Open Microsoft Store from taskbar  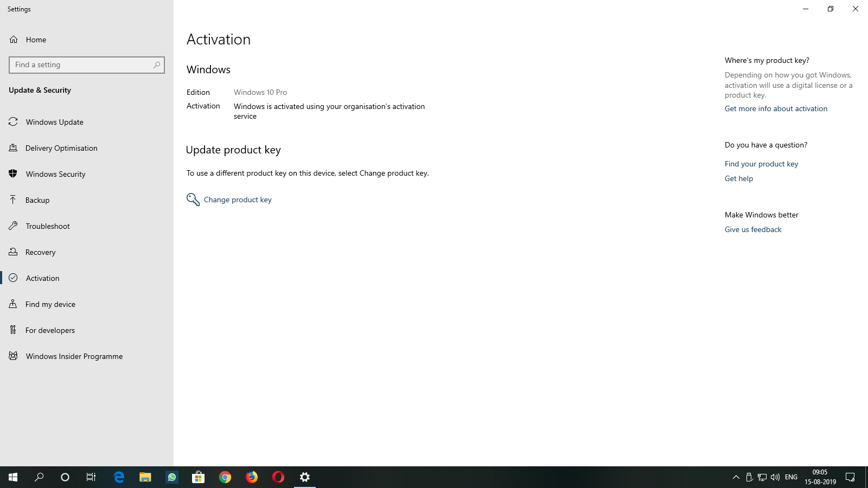[x=199, y=477]
